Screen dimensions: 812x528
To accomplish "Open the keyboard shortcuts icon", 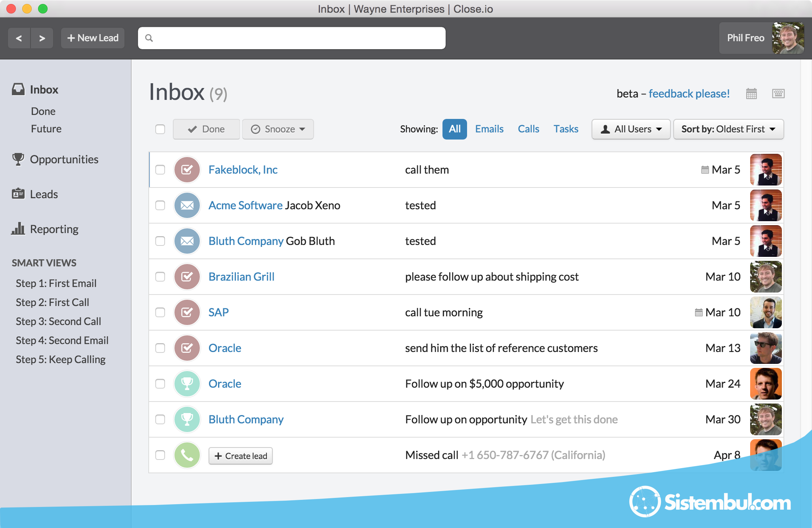I will tap(778, 94).
